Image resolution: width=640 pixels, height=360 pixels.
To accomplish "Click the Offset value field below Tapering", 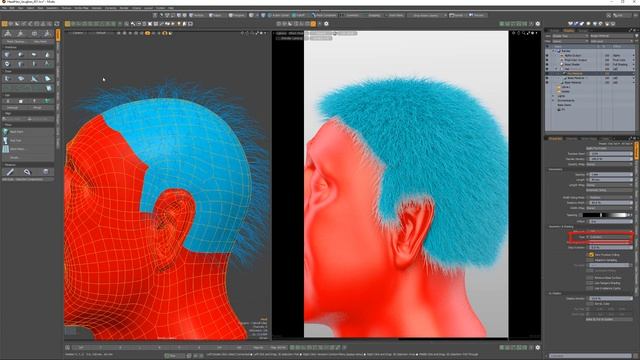I will point(611,221).
